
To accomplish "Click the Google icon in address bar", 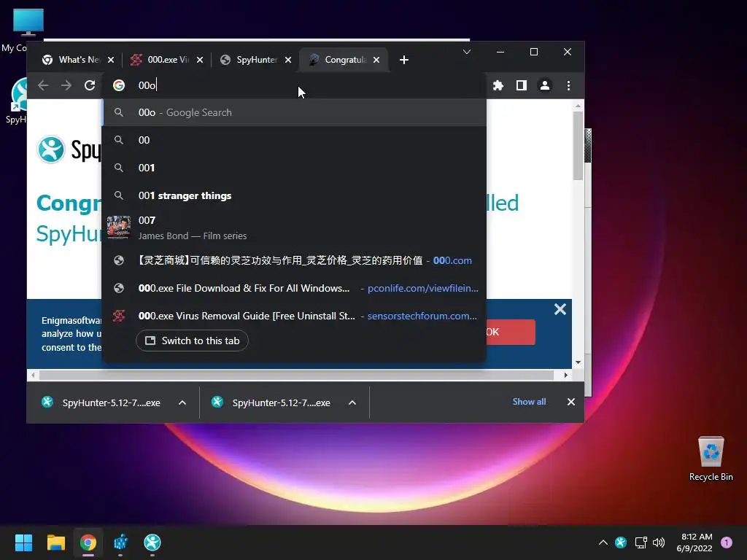I will (119, 85).
